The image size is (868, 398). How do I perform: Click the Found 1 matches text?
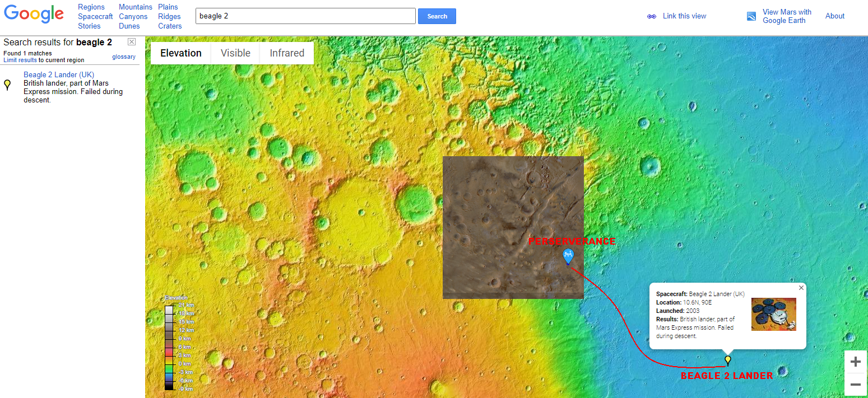(27, 53)
